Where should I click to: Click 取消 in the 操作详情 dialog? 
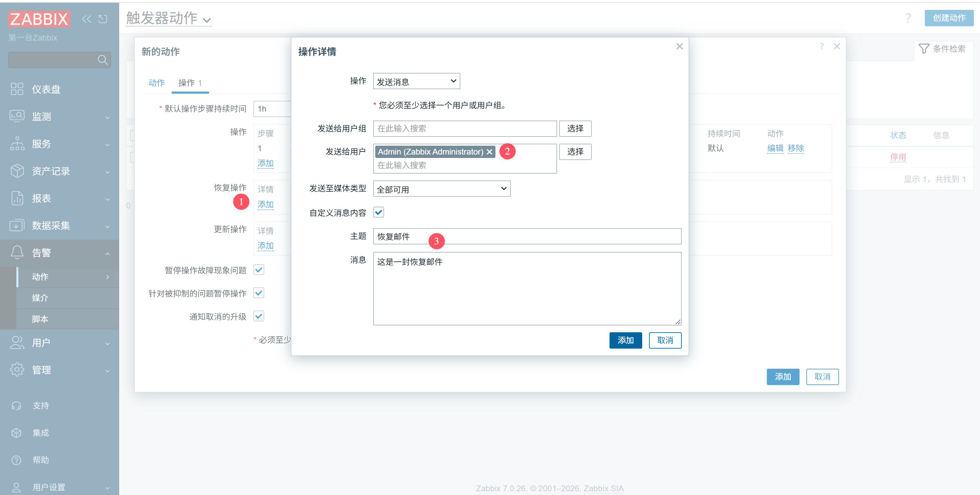665,340
